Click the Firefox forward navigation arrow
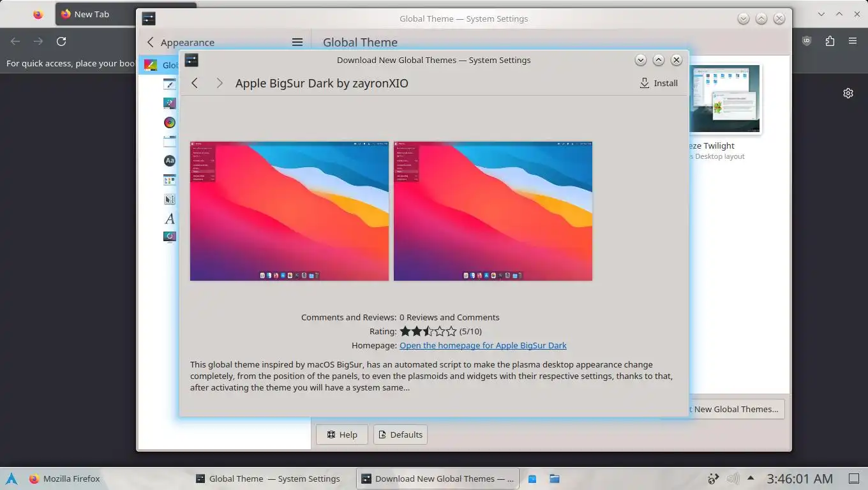 coord(38,41)
